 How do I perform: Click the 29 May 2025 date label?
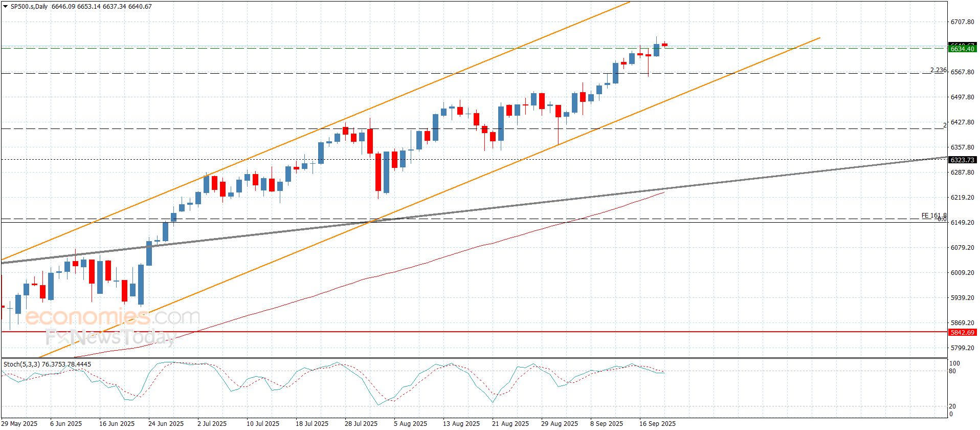click(19, 424)
